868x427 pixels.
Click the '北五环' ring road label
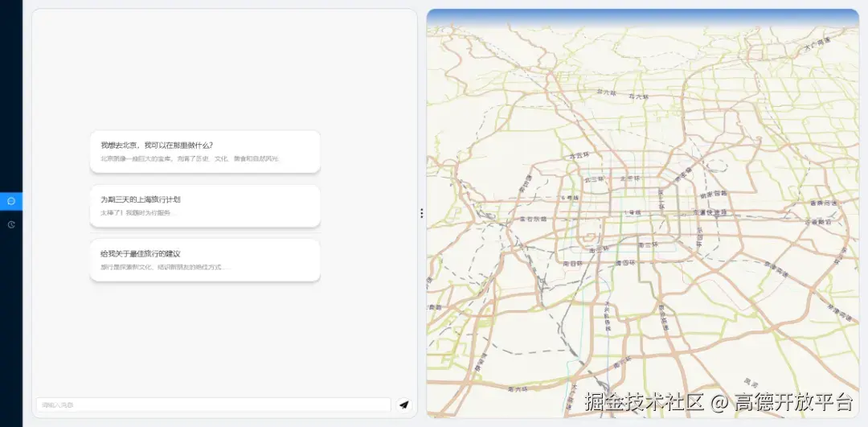coord(581,157)
